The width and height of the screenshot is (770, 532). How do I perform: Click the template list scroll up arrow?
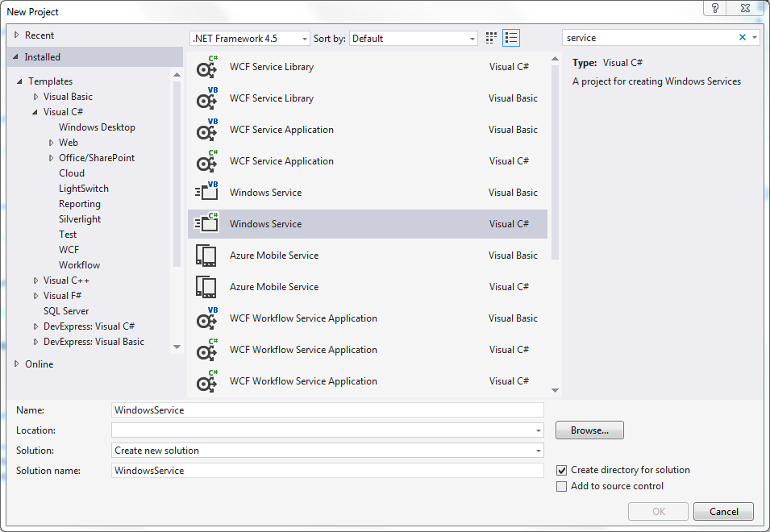(x=555, y=59)
